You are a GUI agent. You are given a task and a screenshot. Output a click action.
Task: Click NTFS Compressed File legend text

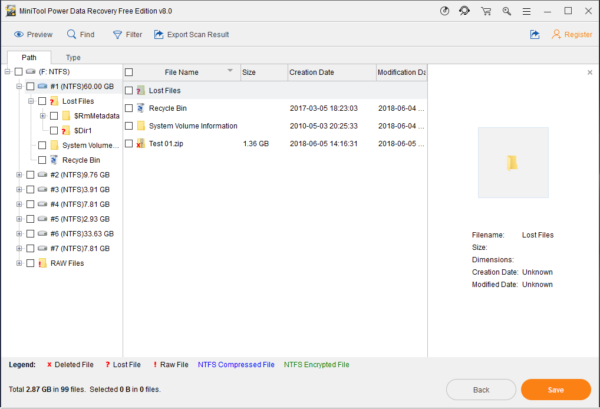pos(236,365)
